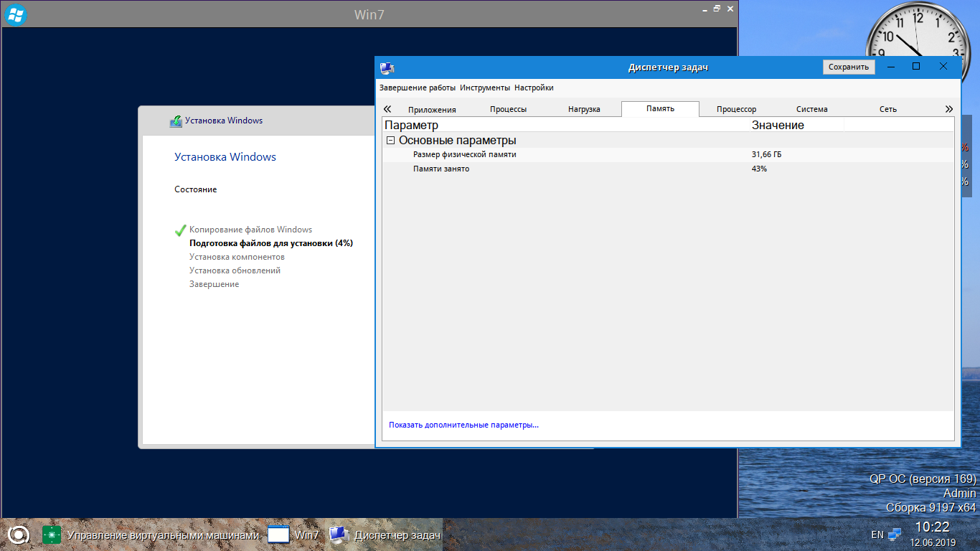Click Подготовка файлов для установки (4%) step
The width and height of the screenshot is (980, 551).
pyautogui.click(x=271, y=243)
